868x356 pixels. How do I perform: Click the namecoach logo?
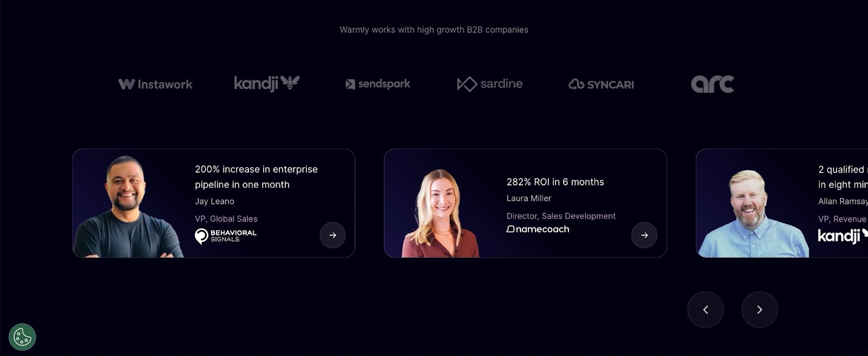click(x=538, y=229)
